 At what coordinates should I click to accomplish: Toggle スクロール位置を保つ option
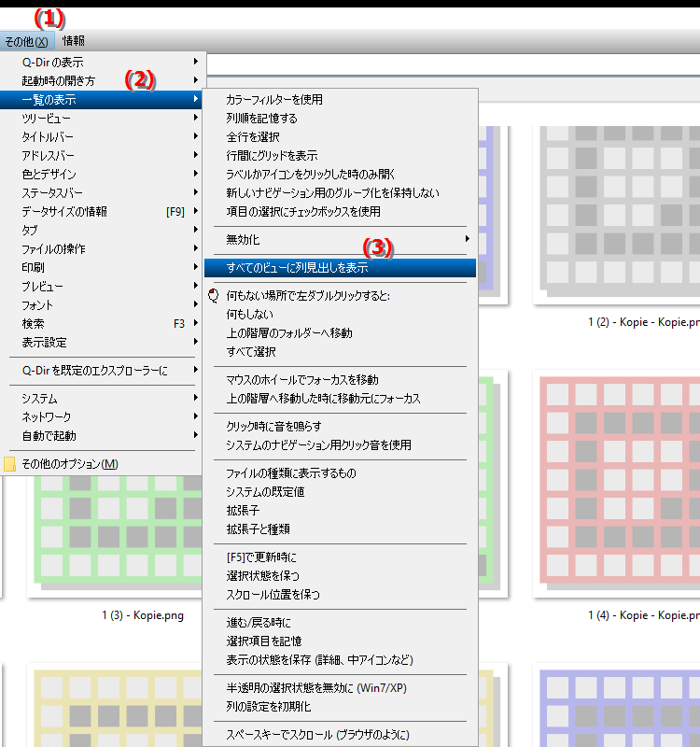coord(340,594)
